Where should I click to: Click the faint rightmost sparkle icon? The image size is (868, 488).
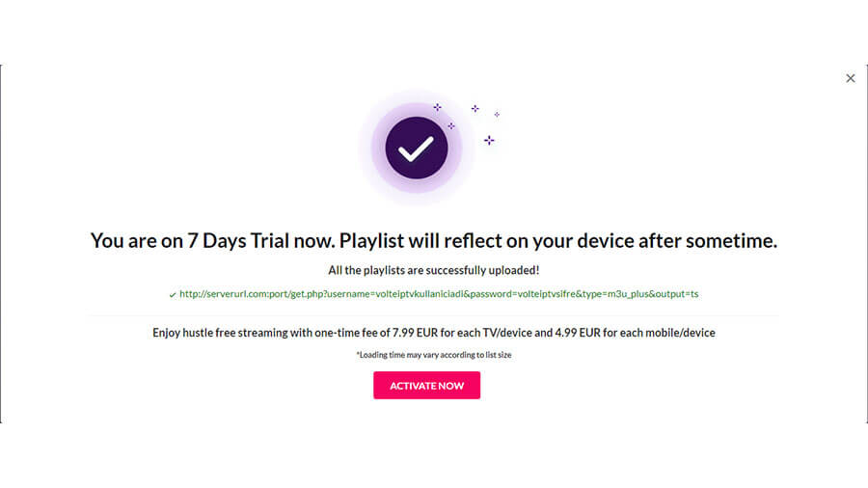click(x=497, y=115)
